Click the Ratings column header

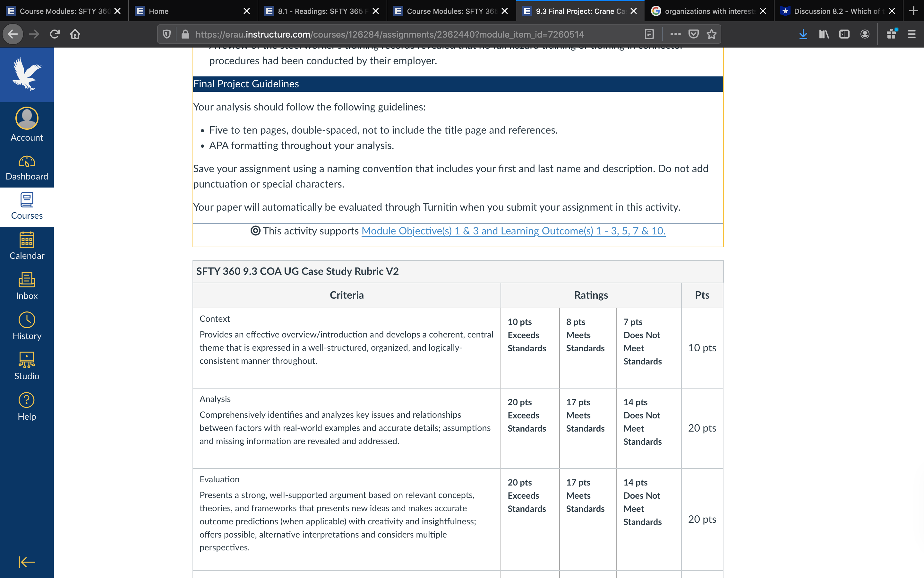pos(591,295)
